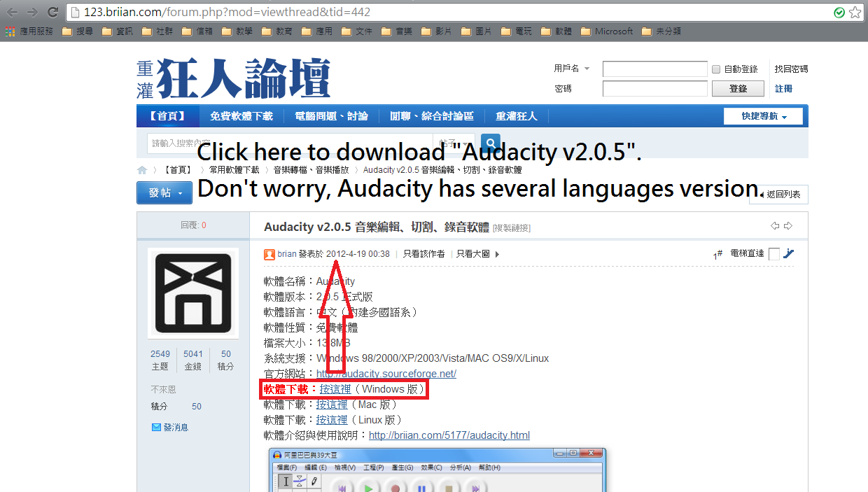Open the 影片 bookmark folder

click(x=437, y=31)
